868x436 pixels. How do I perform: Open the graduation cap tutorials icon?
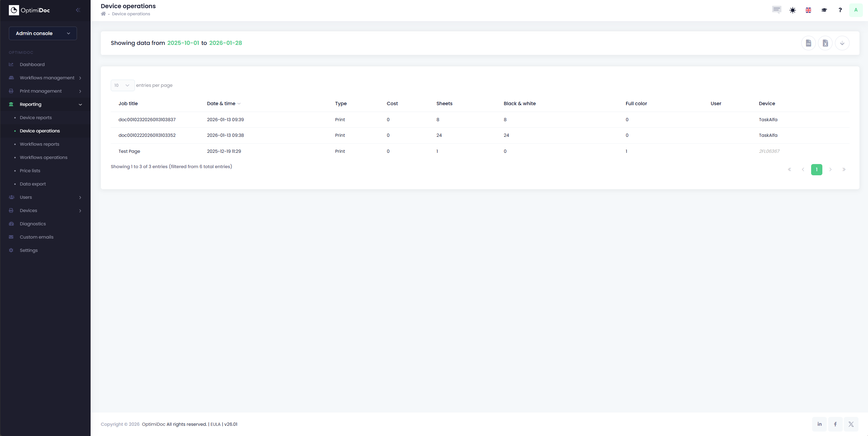pyautogui.click(x=824, y=10)
